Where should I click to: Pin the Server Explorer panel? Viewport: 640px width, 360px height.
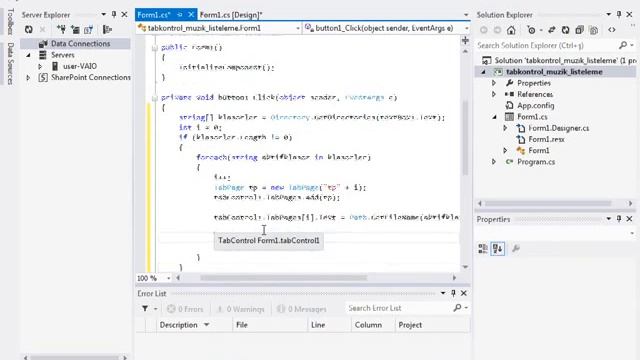tap(114, 15)
